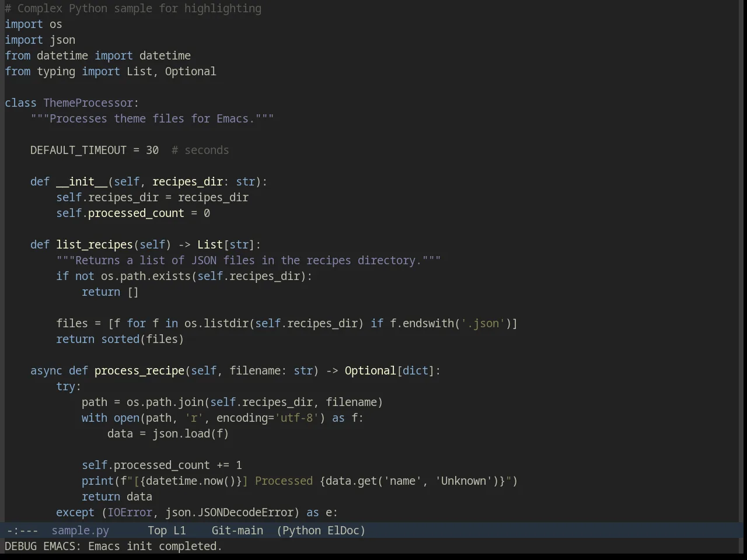Click the class name ThemeProcessor
Viewport: 747px width, 560px height.
88,103
